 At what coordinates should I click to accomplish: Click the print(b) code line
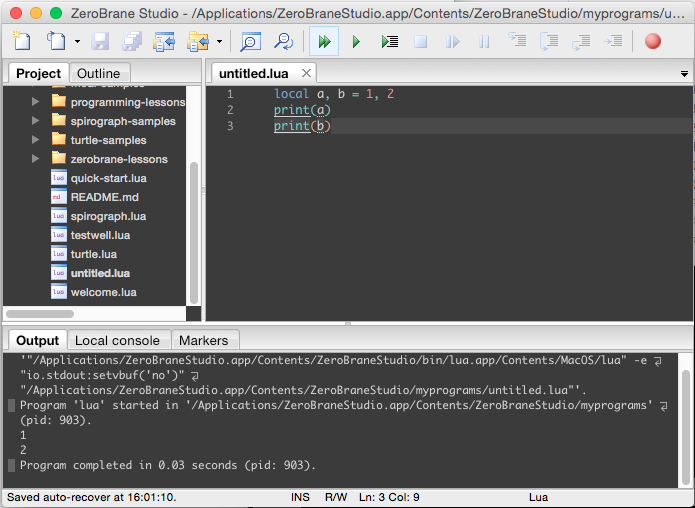click(x=302, y=126)
